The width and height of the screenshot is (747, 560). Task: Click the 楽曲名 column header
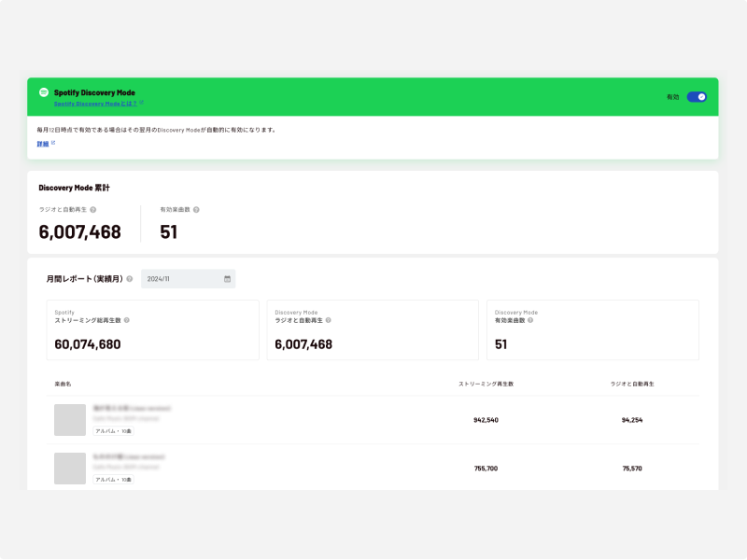coord(63,384)
